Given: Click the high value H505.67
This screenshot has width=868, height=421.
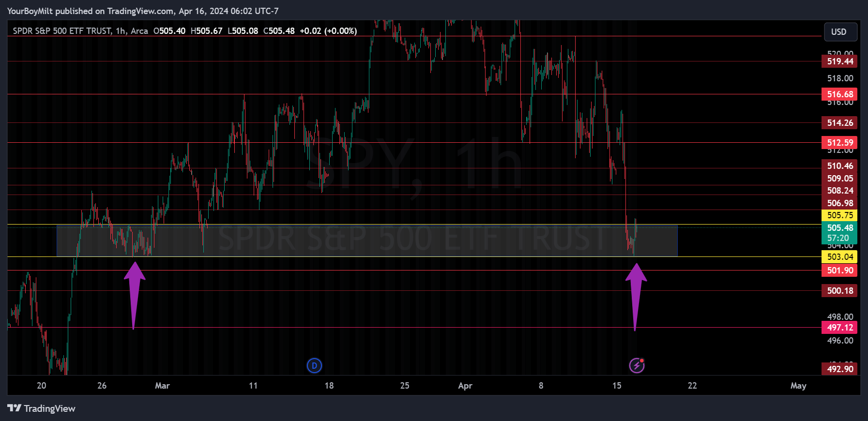Looking at the screenshot, I should point(207,31).
